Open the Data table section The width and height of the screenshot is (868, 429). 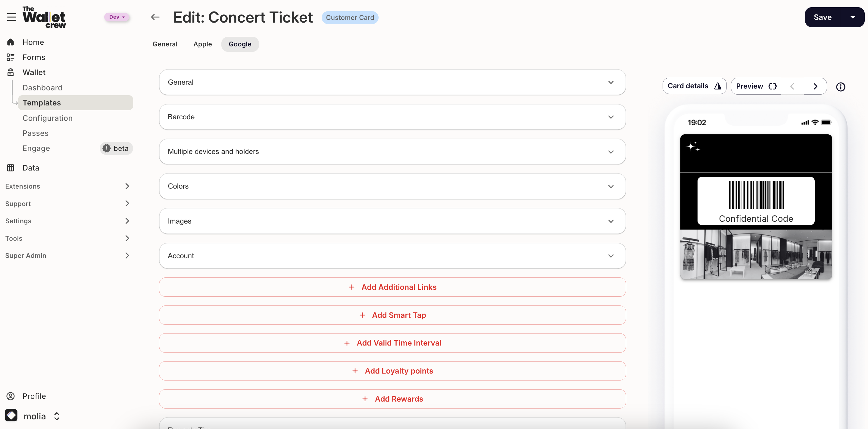pos(31,168)
